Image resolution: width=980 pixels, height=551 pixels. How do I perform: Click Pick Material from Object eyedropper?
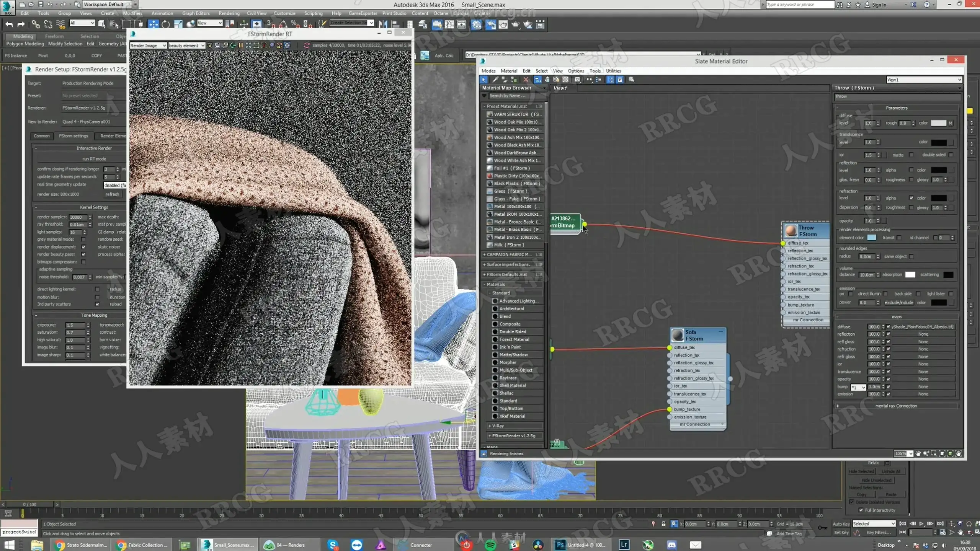pos(495,80)
